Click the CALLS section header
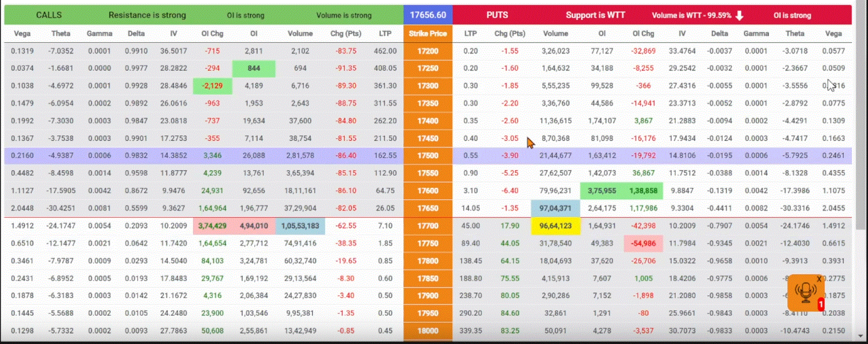868x344 pixels. point(49,15)
